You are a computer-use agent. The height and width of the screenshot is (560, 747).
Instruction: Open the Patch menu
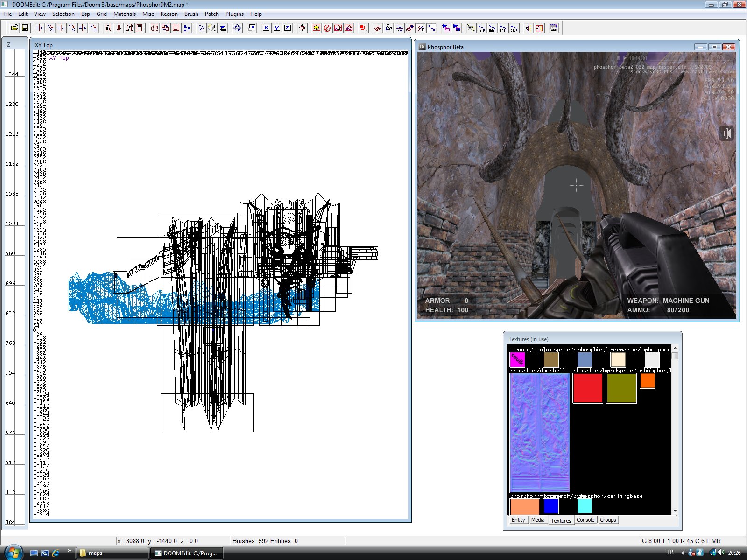click(x=212, y=14)
